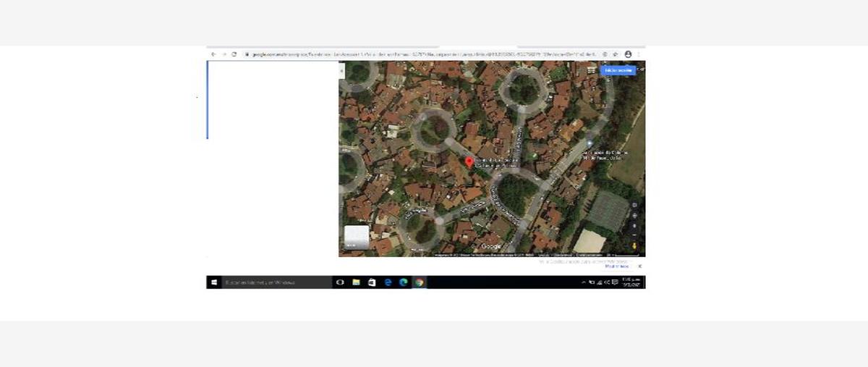Click the red location pin on the map
The width and height of the screenshot is (868, 367).
click(469, 161)
